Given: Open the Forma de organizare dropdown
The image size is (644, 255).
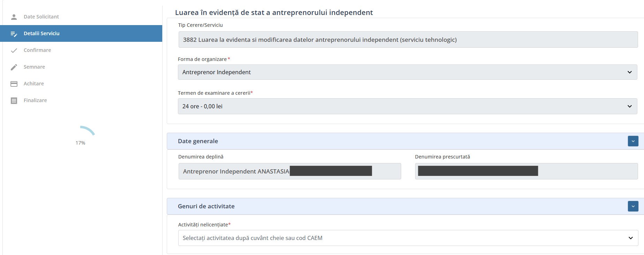Looking at the screenshot, I should [407, 72].
